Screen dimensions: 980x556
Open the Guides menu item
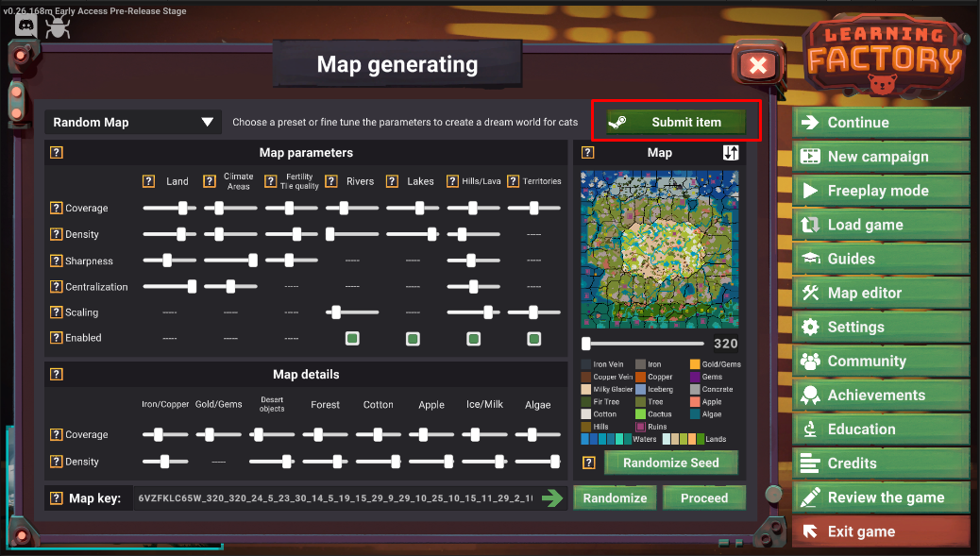click(x=881, y=259)
